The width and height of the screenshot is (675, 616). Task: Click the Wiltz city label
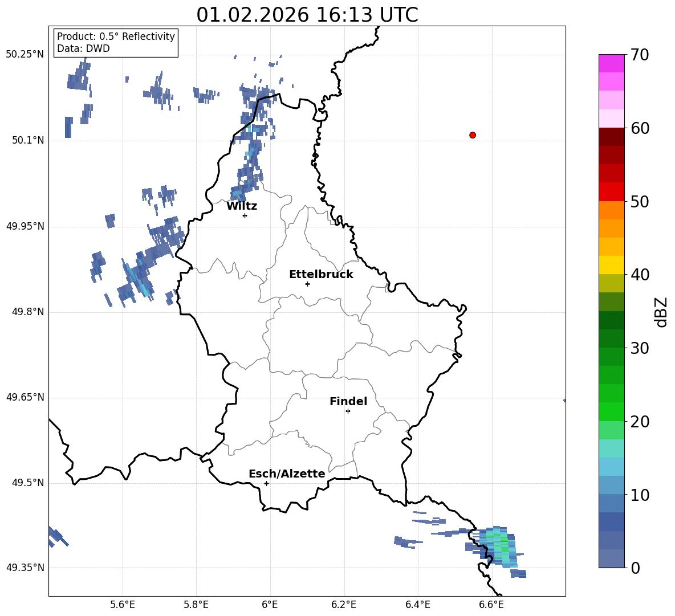242,206
